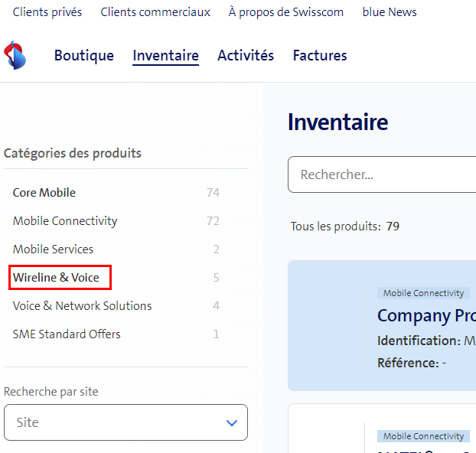Open the Company Pro product title
Viewport: 476px width, 453px height.
pos(425,315)
